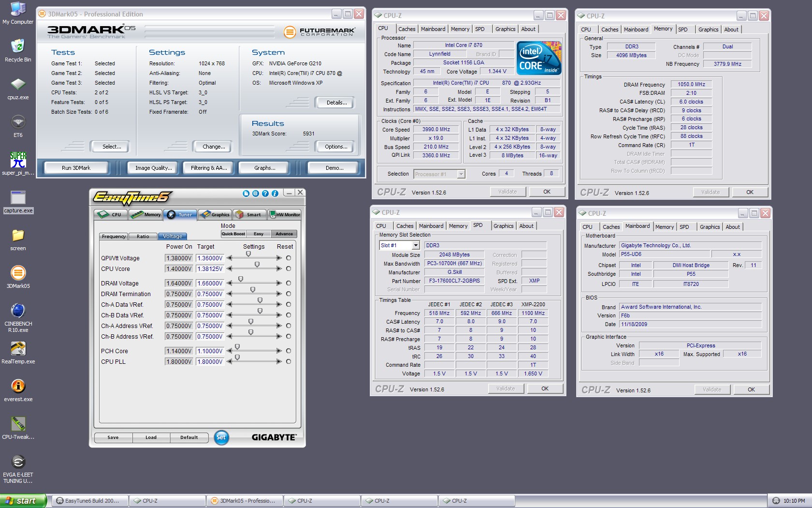Click left arrow of QPI/Vtt Voltage slider

tap(229, 258)
